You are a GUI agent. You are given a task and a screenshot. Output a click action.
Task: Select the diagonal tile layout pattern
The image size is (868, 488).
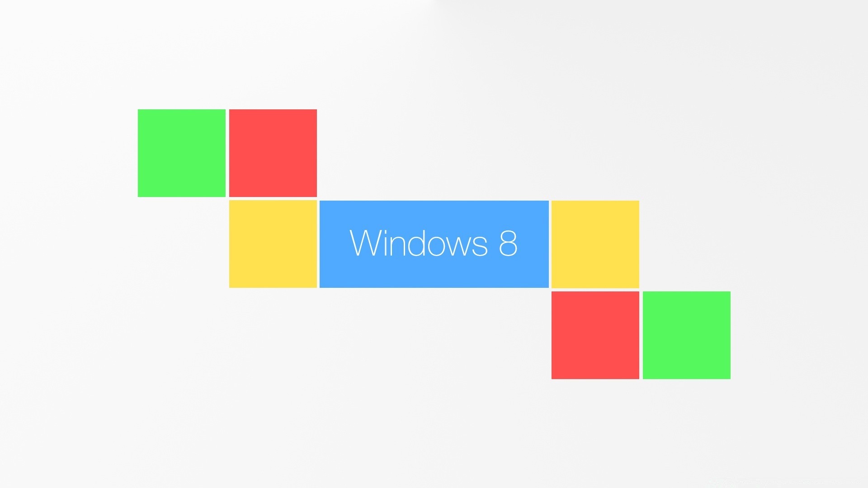coord(434,244)
